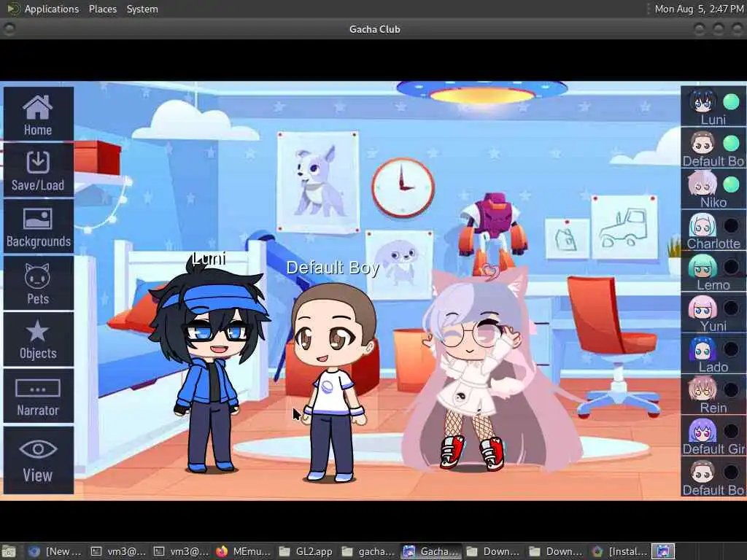Enable Charlotte's visibility dot
The image size is (747, 560).
coord(731,225)
